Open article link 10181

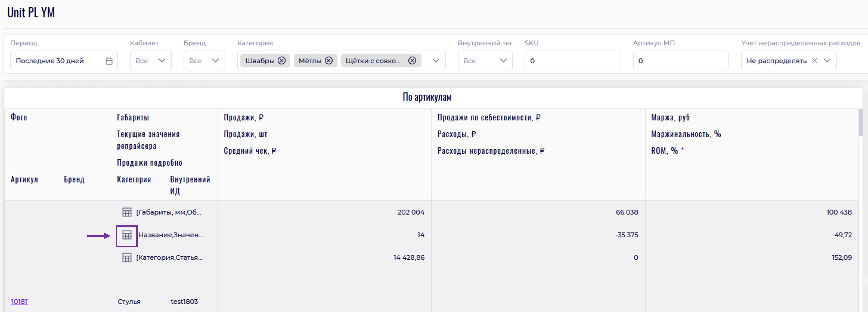19,302
